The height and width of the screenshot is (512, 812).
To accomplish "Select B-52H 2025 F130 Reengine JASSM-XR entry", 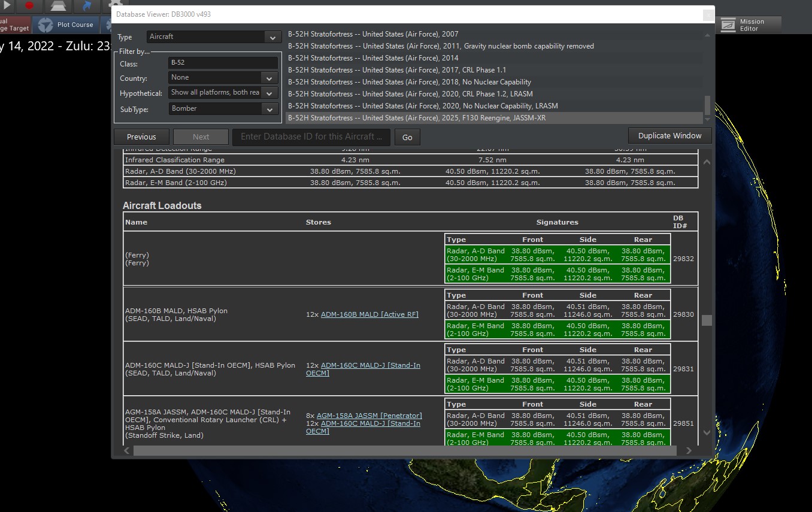I will click(x=494, y=118).
